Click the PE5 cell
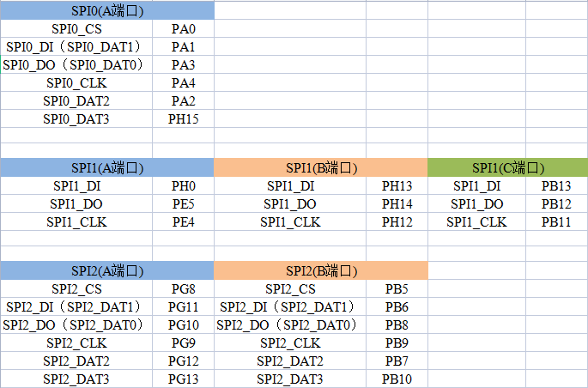 pyautogui.click(x=184, y=203)
